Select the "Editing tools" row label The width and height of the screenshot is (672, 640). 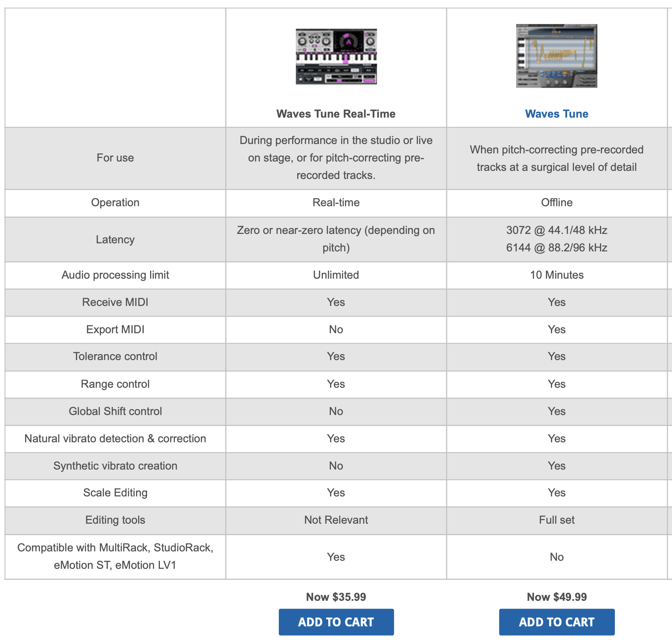(115, 520)
